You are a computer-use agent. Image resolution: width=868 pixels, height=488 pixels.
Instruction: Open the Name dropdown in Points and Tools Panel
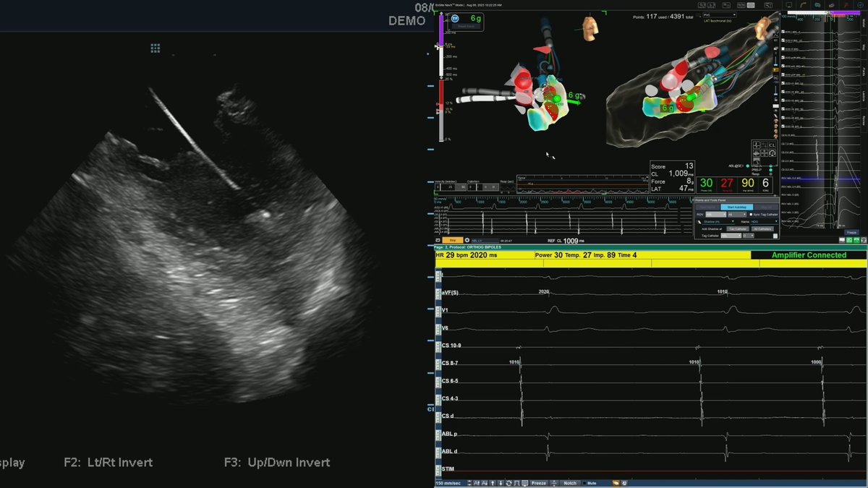tap(765, 222)
